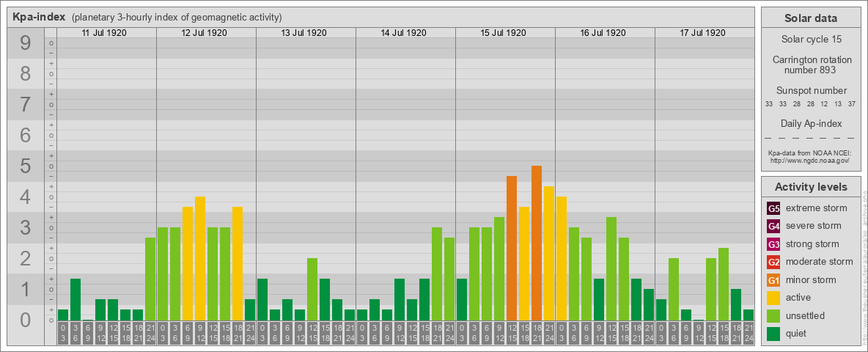Click the yellow 6-9 bar on 12 Jul
This screenshot has height=352, width=868.
188,263
